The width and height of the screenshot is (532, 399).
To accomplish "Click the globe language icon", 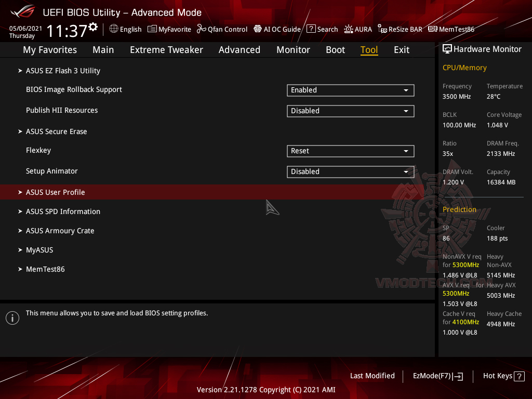I will tap(114, 29).
